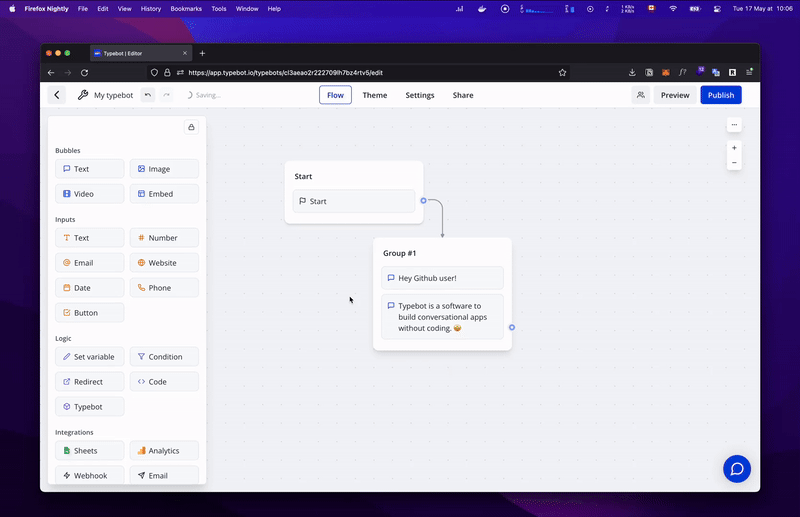Zoom in the flow canvas
The height and width of the screenshot is (517, 800).
click(734, 148)
